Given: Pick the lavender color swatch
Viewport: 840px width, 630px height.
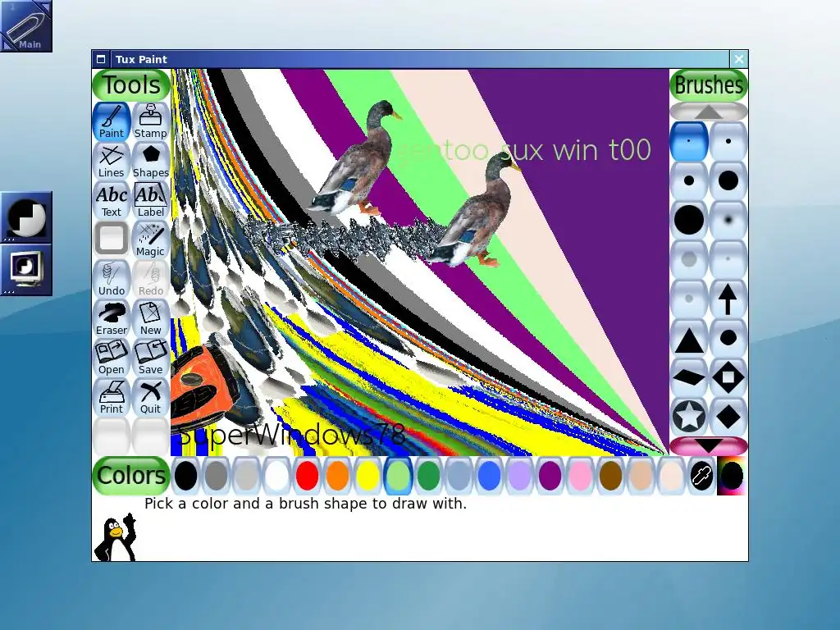Looking at the screenshot, I should [x=519, y=475].
